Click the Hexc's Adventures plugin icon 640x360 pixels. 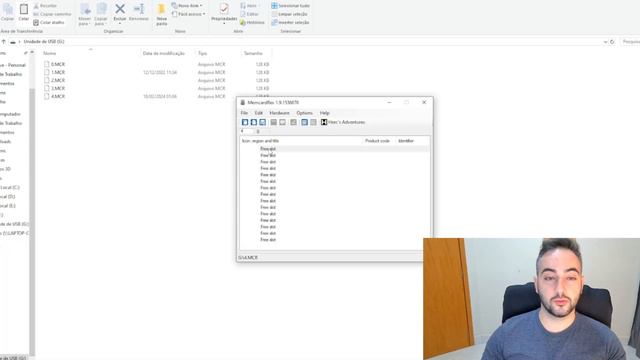point(324,122)
